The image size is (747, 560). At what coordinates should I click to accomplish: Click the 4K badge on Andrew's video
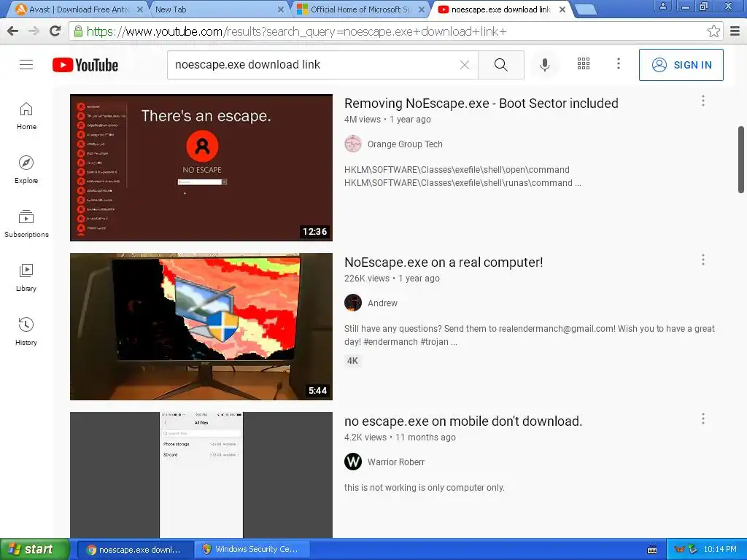click(x=352, y=360)
